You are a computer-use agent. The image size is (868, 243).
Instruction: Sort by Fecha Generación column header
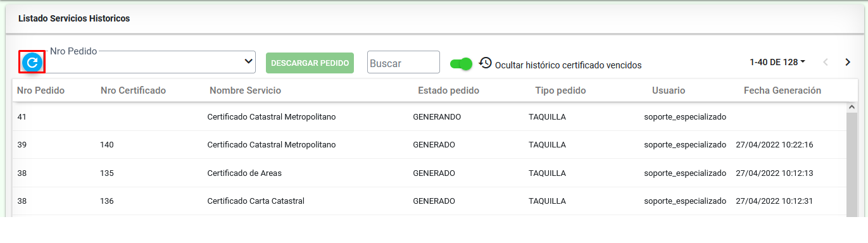[x=783, y=90]
